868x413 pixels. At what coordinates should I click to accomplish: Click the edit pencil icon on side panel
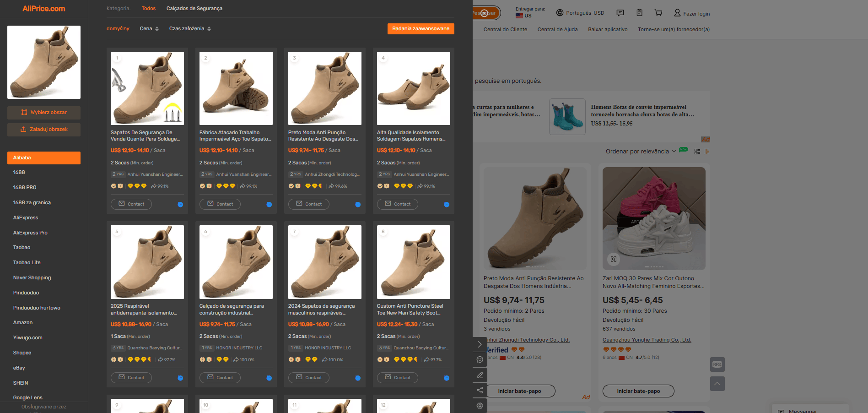click(480, 375)
